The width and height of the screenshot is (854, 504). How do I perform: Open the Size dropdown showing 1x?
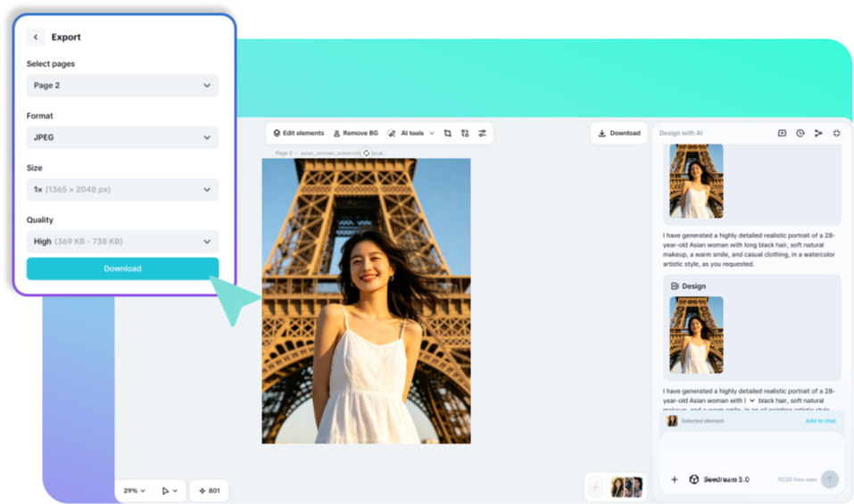(x=122, y=189)
